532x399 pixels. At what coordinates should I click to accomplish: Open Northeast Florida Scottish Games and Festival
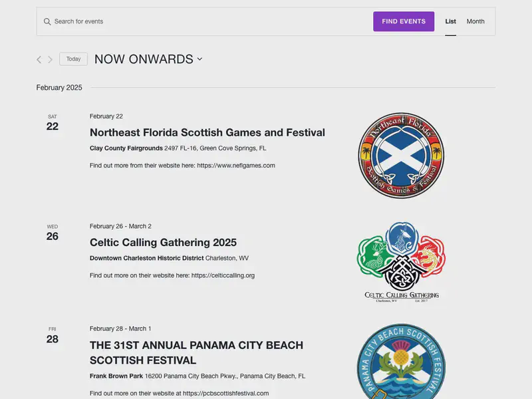click(207, 132)
